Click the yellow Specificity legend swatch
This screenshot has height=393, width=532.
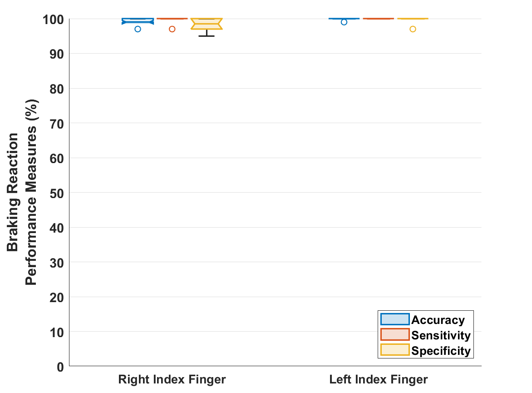[x=395, y=350]
